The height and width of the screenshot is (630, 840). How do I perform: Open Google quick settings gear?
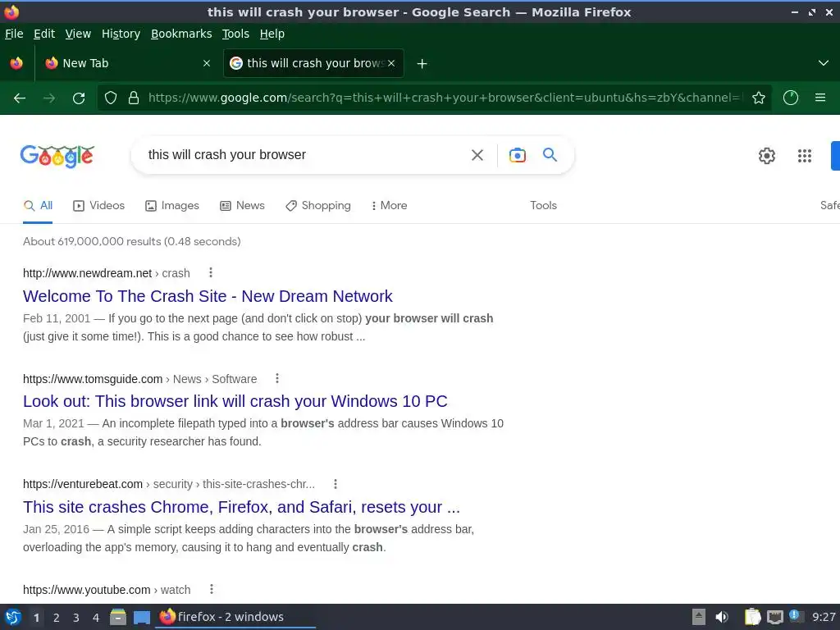point(767,155)
